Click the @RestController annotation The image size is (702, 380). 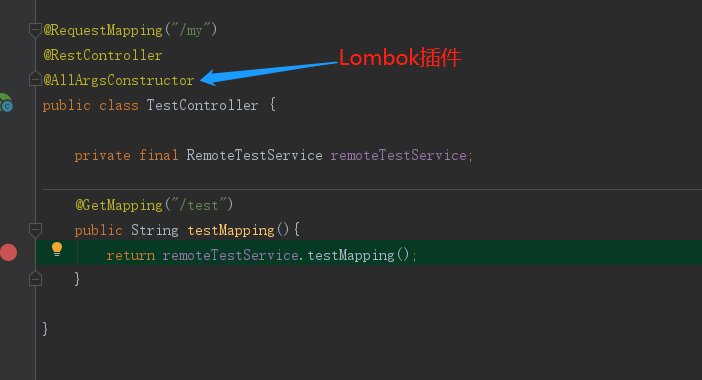tap(103, 56)
